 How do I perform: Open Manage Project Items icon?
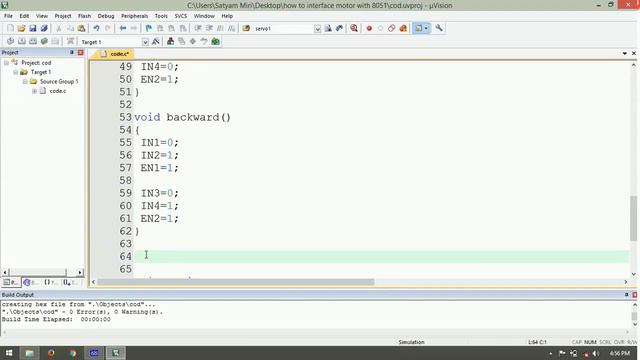click(171, 41)
